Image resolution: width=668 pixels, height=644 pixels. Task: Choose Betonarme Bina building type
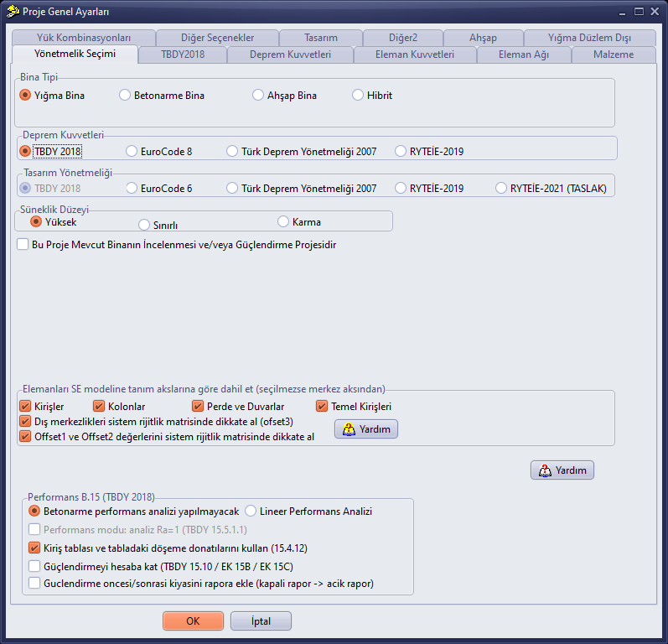coord(162,95)
